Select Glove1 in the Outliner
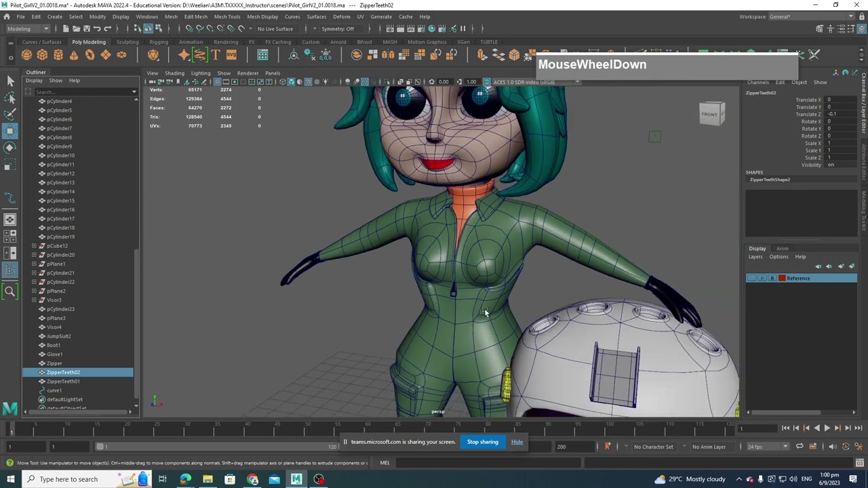This screenshot has height=488, width=868. (55, 354)
